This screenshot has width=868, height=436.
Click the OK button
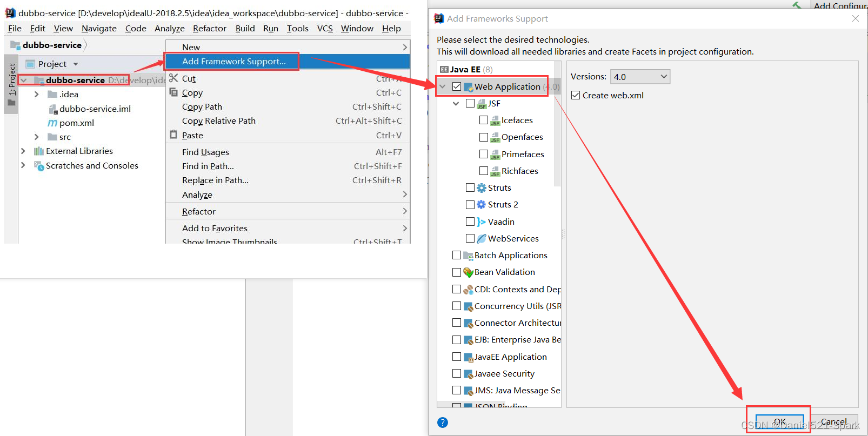[x=779, y=422]
